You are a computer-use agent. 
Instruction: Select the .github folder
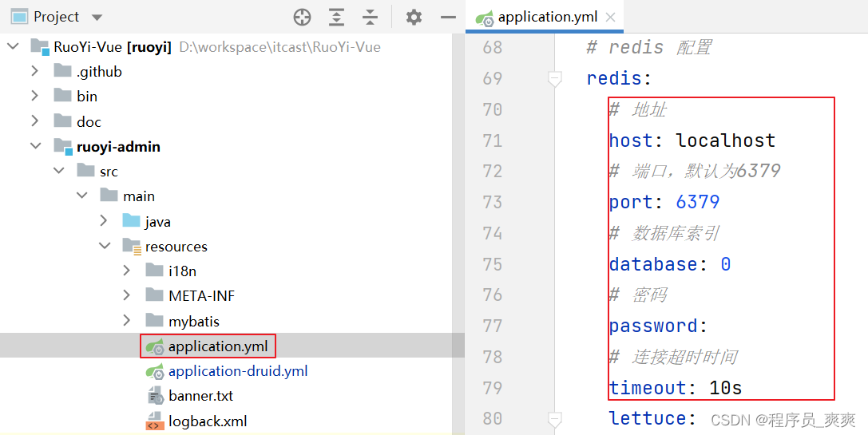(x=99, y=71)
